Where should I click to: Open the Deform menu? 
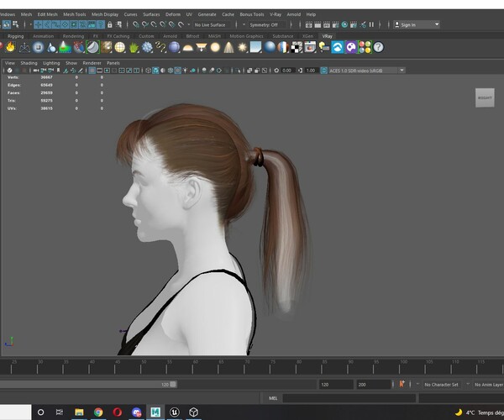click(x=173, y=14)
